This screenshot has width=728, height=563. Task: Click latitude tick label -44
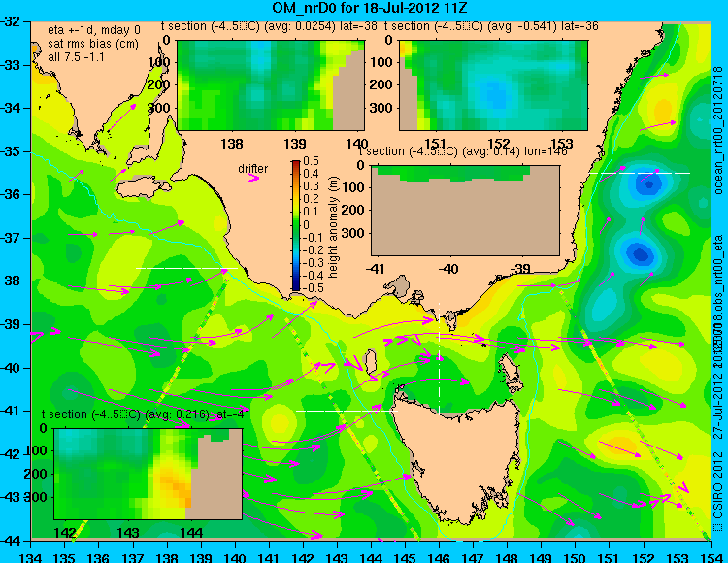tap(10, 541)
